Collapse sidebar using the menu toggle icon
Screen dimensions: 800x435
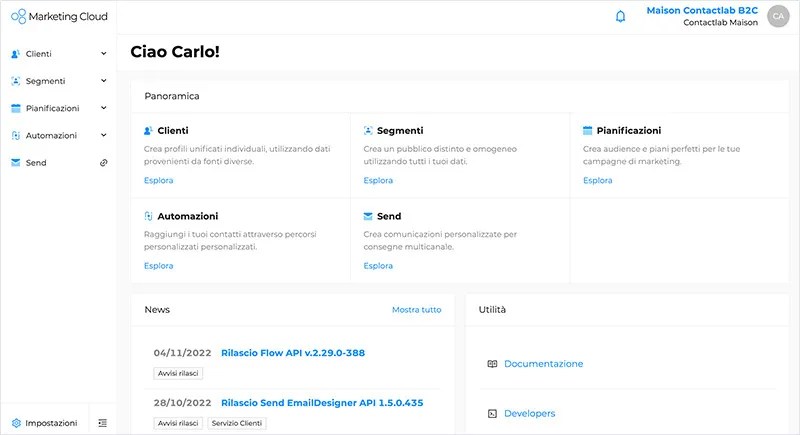click(x=103, y=423)
